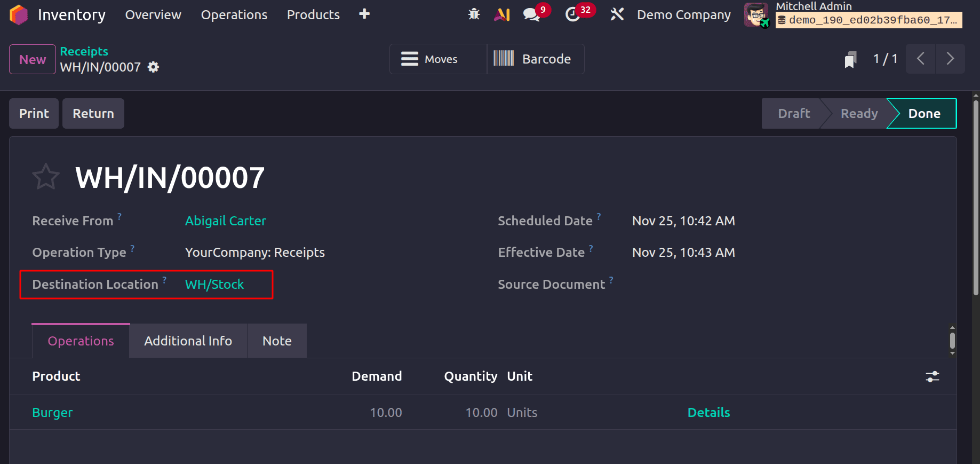This screenshot has width=980, height=464.
Task: Switch to the Additional Info tab
Action: (188, 341)
